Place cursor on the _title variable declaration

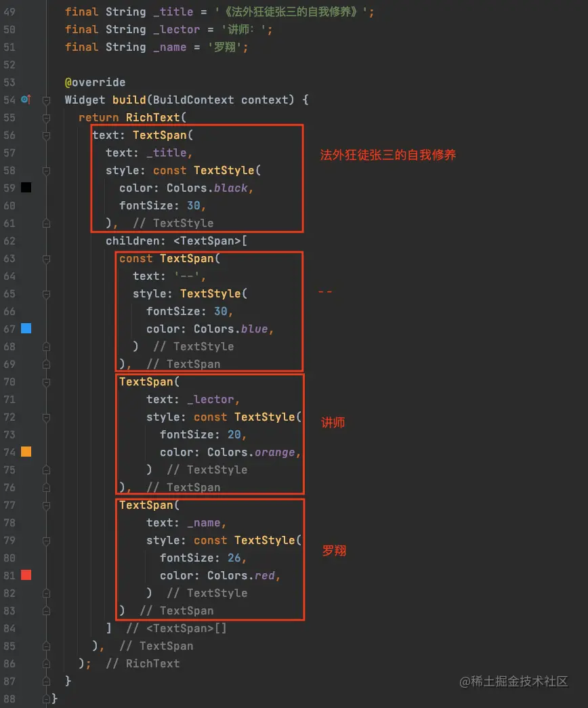tap(173, 12)
